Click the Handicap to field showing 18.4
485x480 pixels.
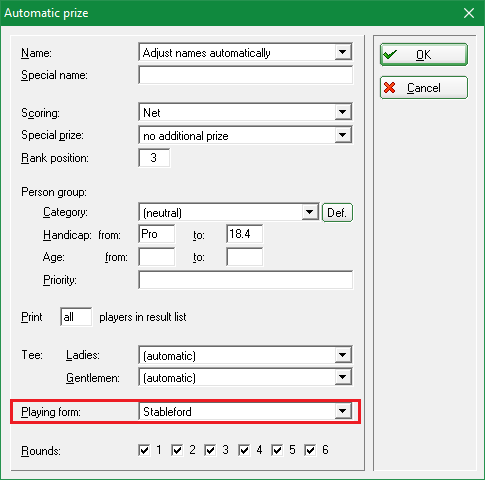(244, 234)
